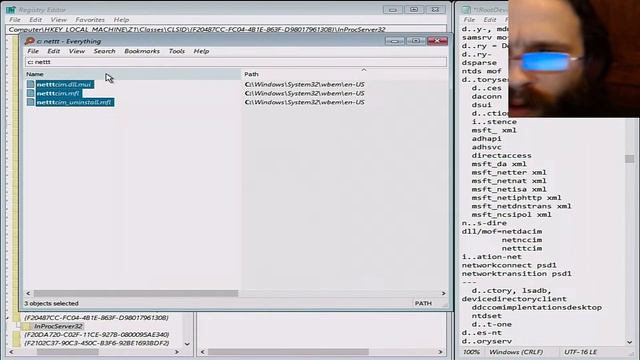Select {F20DA720-C02F-11CE-927B-0800095AE340} registry key
Viewport: 640px width, 360px height.
[96, 335]
